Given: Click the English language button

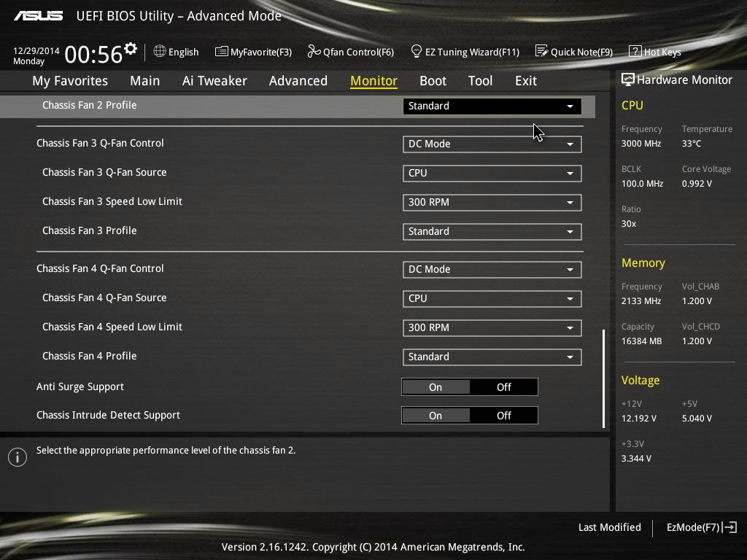Looking at the screenshot, I should point(177,52).
